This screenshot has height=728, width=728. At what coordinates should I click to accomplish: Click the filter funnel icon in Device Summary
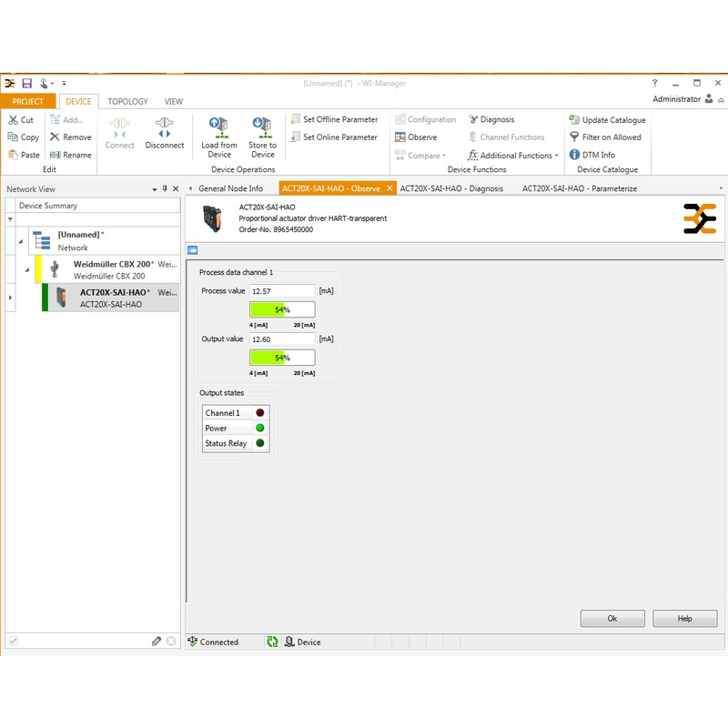tap(10, 219)
